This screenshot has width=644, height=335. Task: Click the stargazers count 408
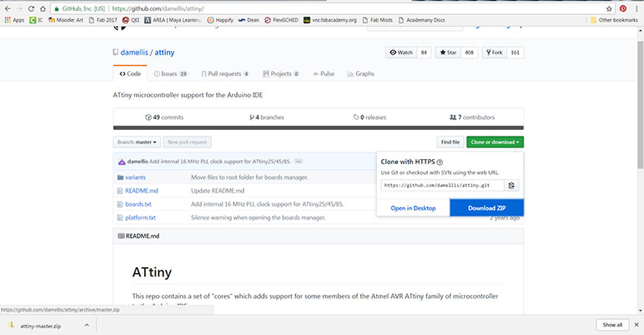pyautogui.click(x=469, y=53)
